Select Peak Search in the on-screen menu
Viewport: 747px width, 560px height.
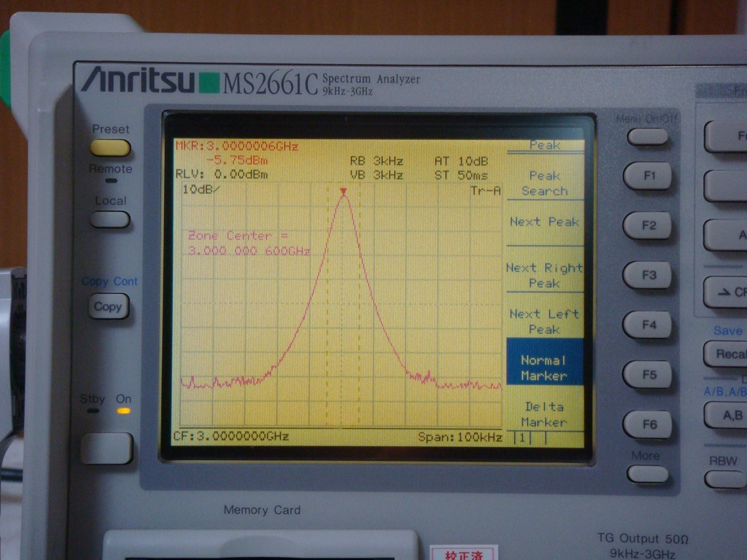pos(545,183)
